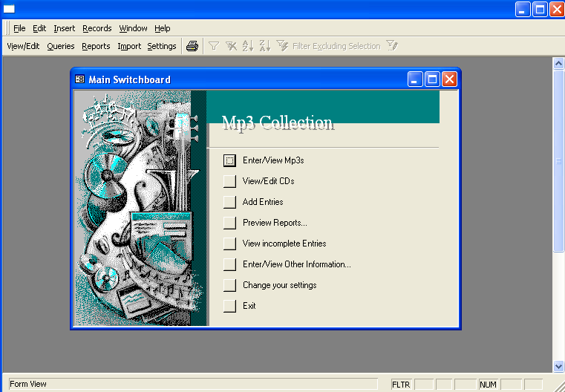Click the View/Edit CDs switchboard button

(229, 181)
